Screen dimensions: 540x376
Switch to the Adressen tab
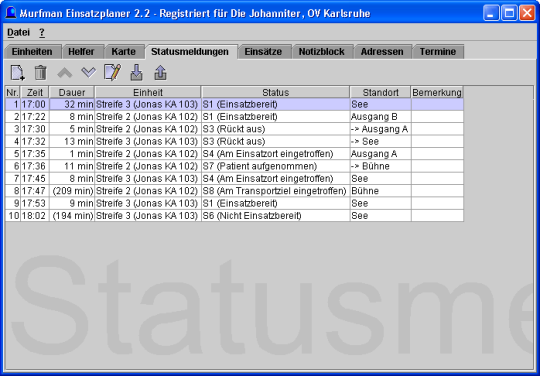coord(382,52)
